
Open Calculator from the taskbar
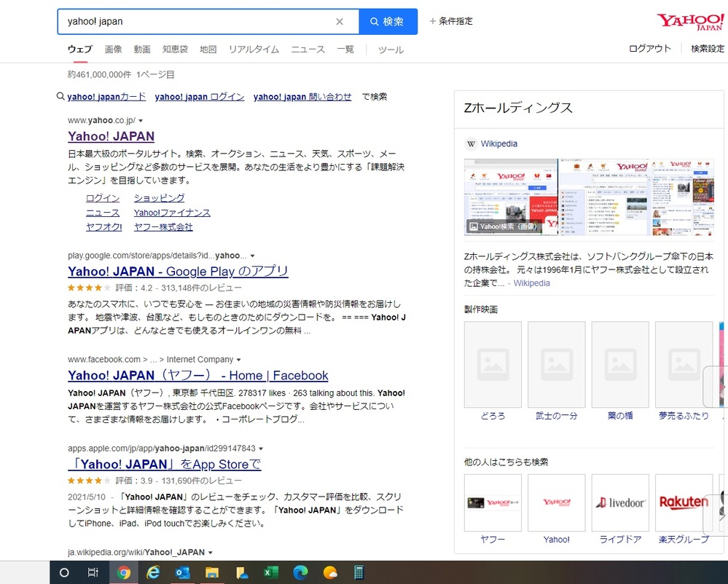[359, 572]
